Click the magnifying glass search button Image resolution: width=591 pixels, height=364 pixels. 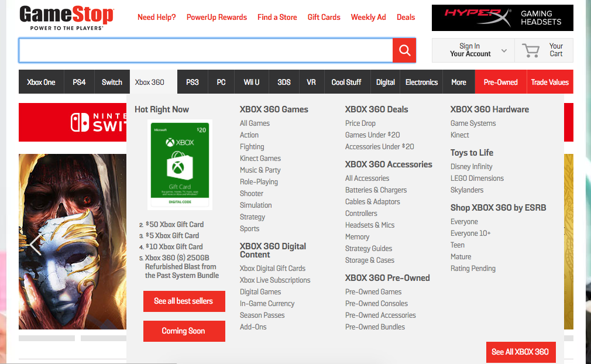coord(404,50)
